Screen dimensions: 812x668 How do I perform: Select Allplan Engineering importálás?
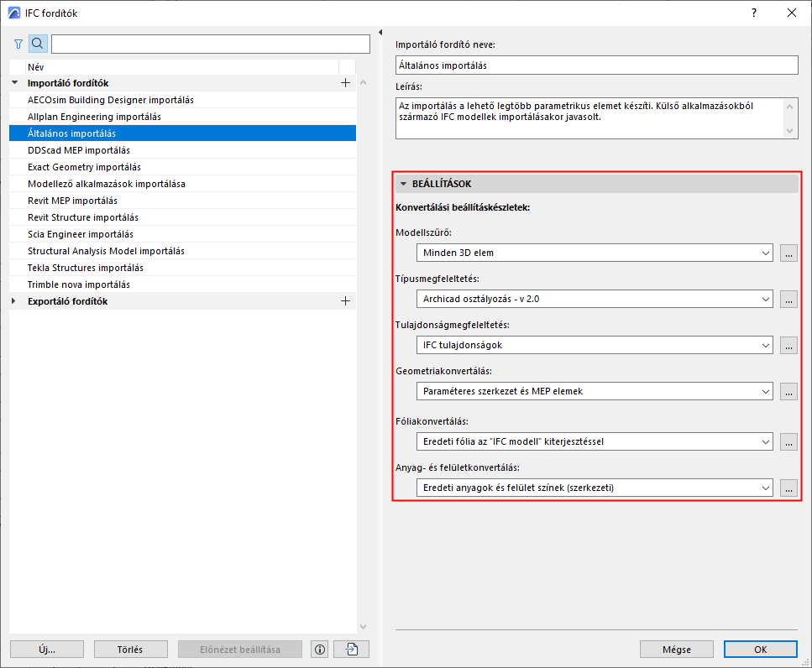coord(182,117)
